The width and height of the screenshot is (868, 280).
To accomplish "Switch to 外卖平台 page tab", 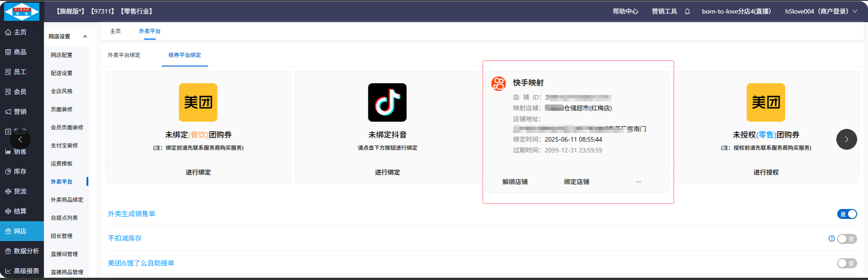I will 150,31.
